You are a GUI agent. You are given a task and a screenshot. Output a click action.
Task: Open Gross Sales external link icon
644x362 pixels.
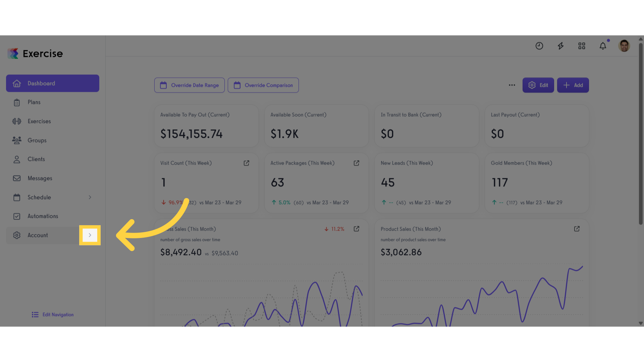357,229
